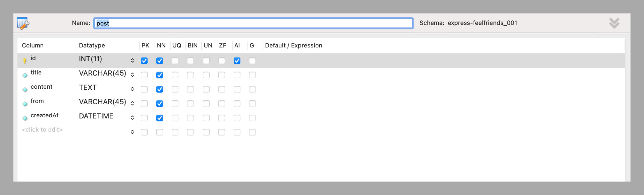Uncheck PK for the id column
Screen dimensions: 644x195
click(144, 61)
